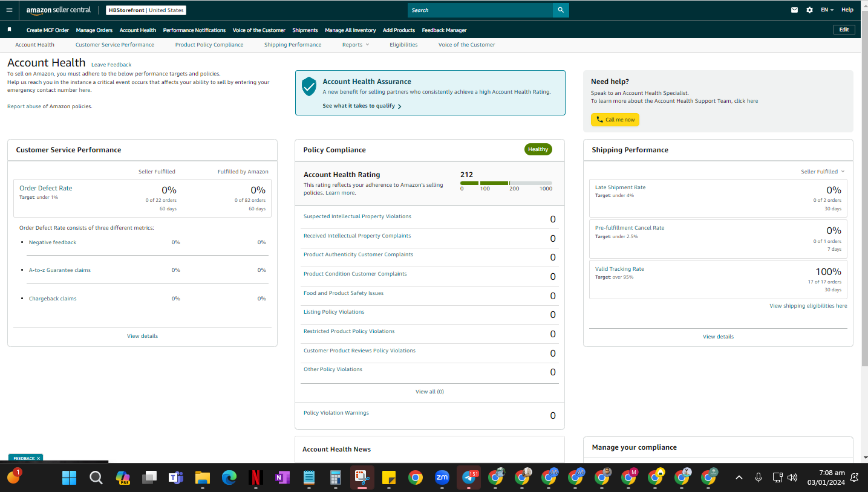This screenshot has height=492, width=868.
Task: Open the Eligibilities tab
Action: [x=403, y=45]
